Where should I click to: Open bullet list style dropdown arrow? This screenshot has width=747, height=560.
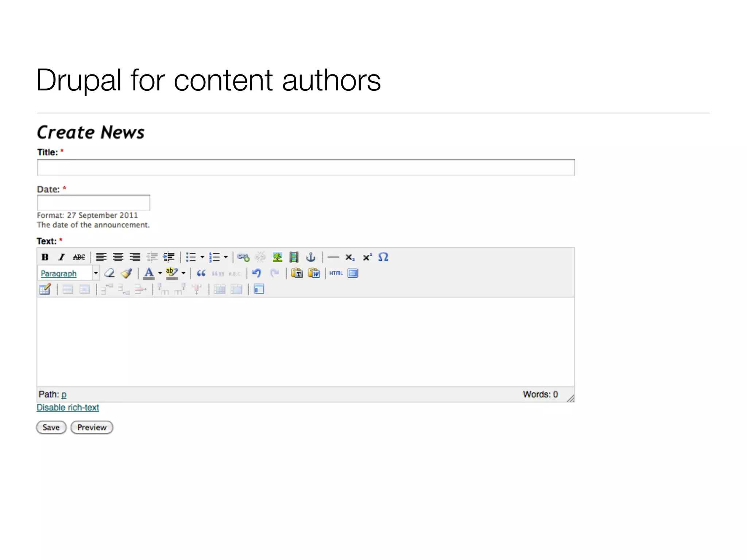coord(202,257)
